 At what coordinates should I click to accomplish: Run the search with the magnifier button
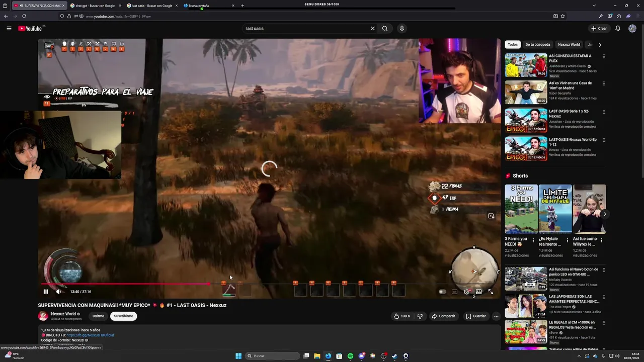pyautogui.click(x=385, y=29)
